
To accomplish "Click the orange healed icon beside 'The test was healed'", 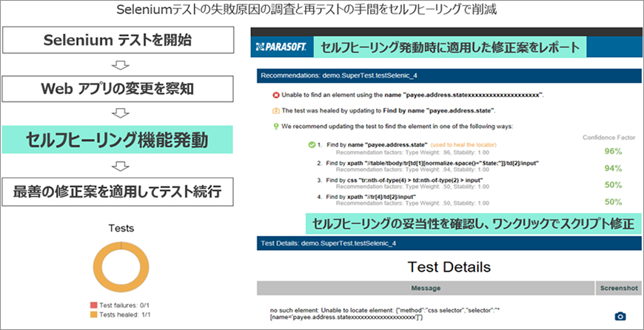I will pyautogui.click(x=276, y=111).
